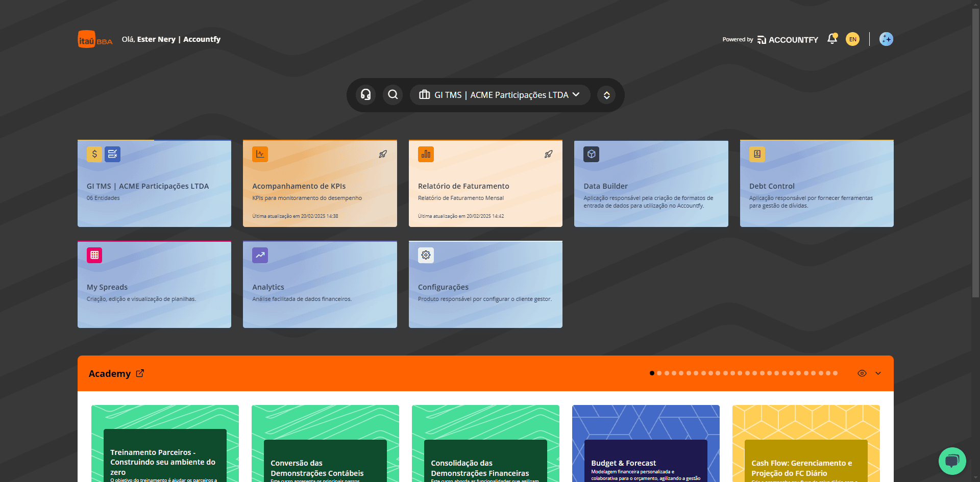Click the briefcase icon in company selector
The image size is (980, 482).
[424, 95]
